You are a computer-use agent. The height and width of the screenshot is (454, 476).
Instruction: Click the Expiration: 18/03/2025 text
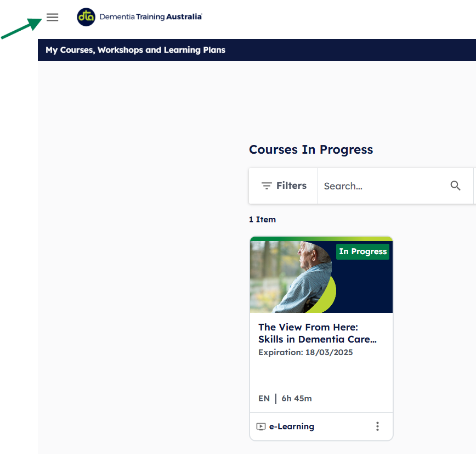tap(305, 352)
